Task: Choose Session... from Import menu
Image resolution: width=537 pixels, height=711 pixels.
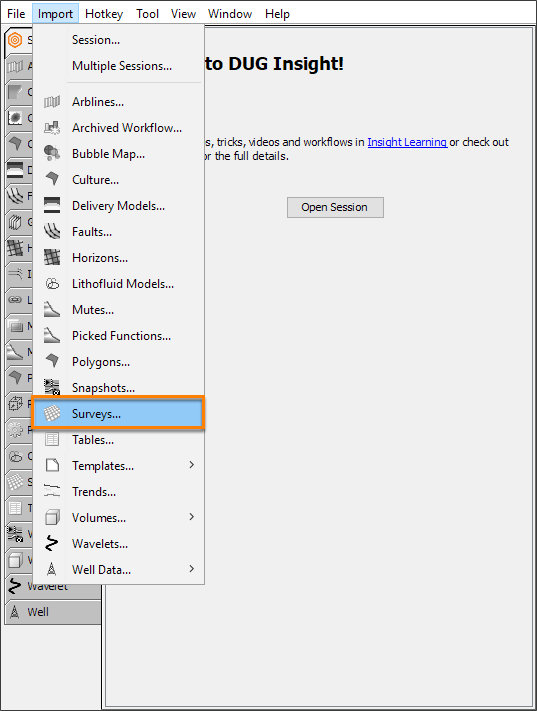Action: 118,40
